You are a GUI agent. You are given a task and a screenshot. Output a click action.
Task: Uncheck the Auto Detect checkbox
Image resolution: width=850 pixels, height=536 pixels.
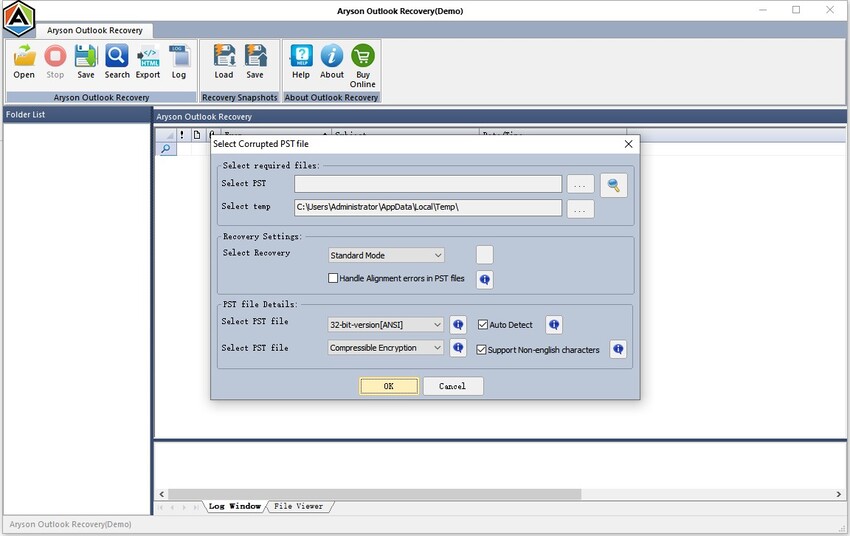point(483,325)
